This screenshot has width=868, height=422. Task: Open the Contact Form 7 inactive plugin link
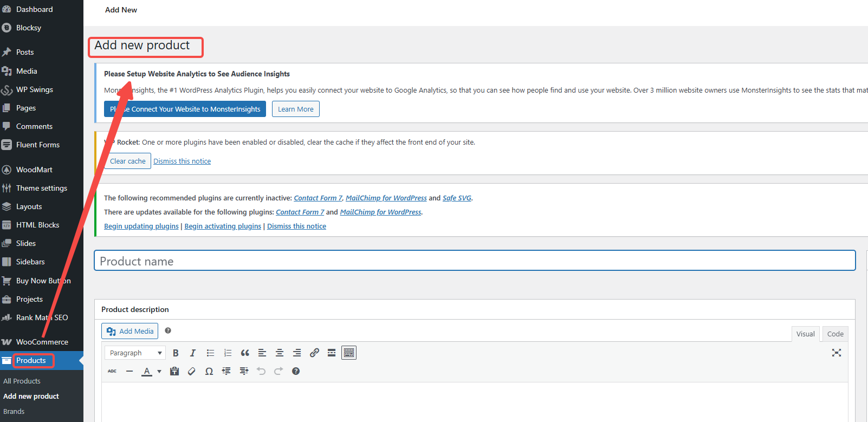click(x=318, y=198)
